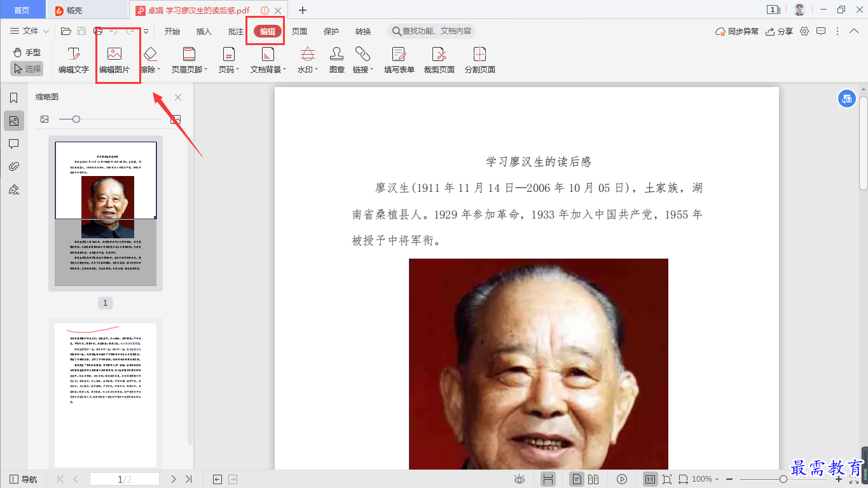Switch to the 批注 tab
The image size is (868, 488).
coord(235,31)
